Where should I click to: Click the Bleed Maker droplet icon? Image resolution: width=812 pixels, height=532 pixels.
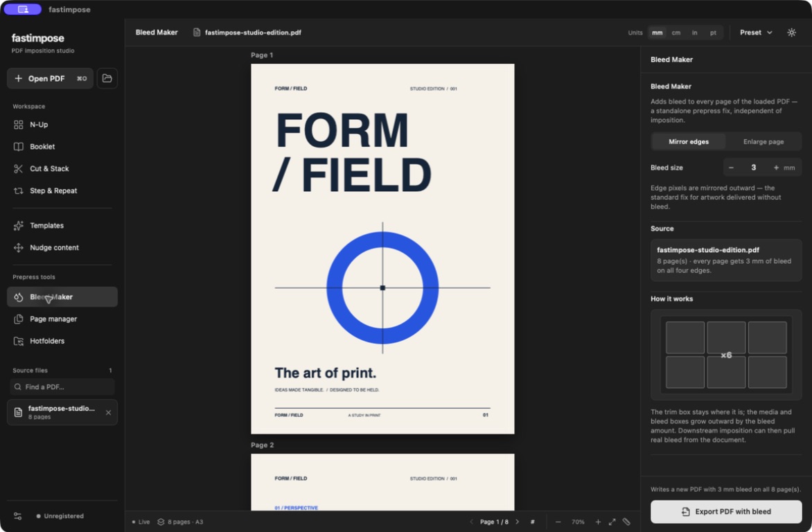coord(19,296)
